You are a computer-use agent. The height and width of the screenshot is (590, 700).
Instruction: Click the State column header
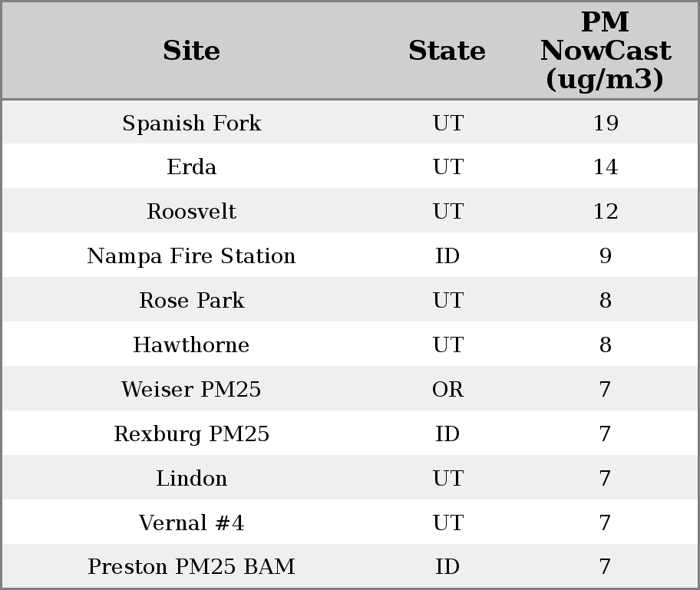click(447, 51)
